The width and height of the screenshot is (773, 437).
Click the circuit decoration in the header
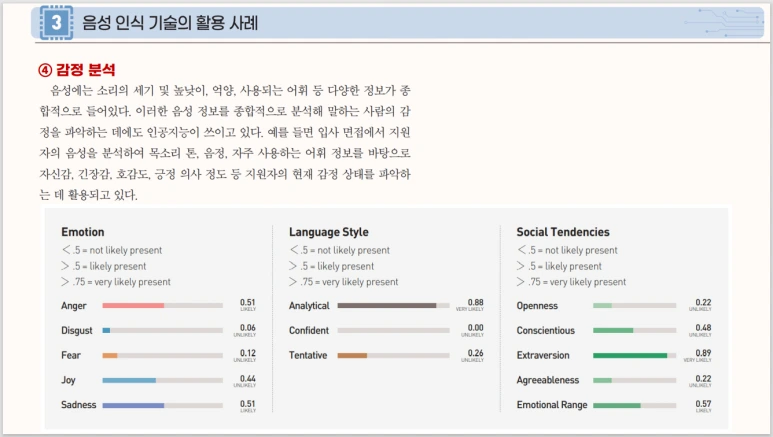[x=724, y=22]
